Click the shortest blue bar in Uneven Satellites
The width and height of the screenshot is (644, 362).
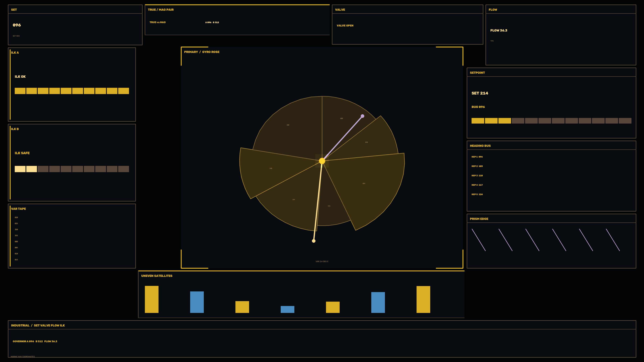click(x=287, y=309)
